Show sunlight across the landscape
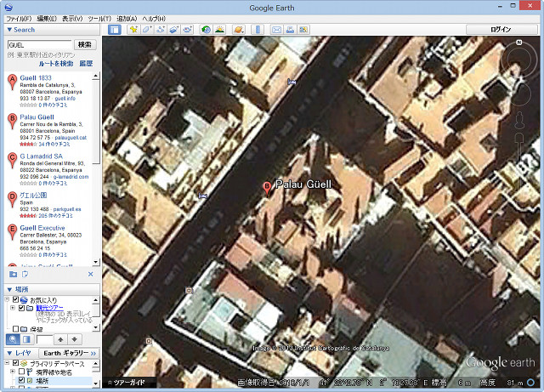This screenshot has height=392, width=544. pos(219,30)
